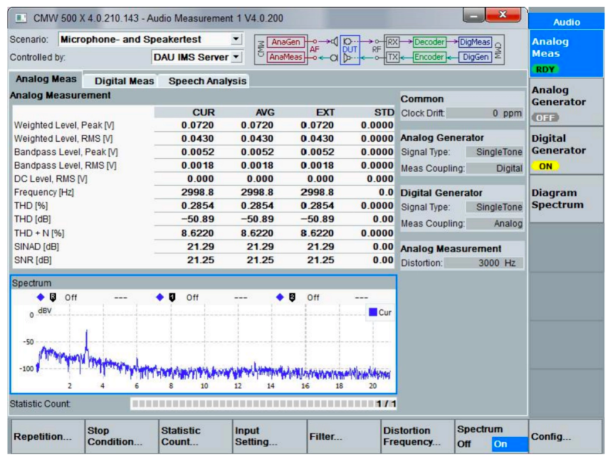Viewport: 609px width, 466px height.
Task: Click the DigMeas block in signal diagram
Action: pyautogui.click(x=475, y=42)
